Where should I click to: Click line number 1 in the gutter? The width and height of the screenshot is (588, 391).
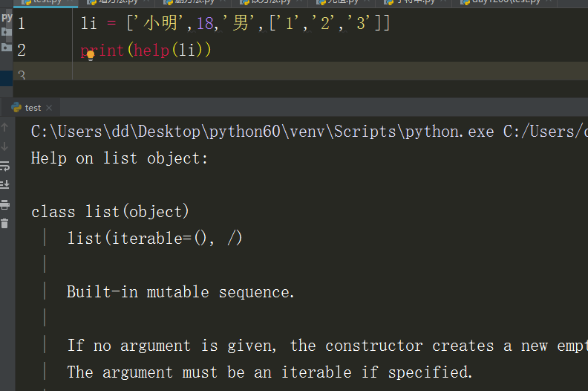(22, 23)
